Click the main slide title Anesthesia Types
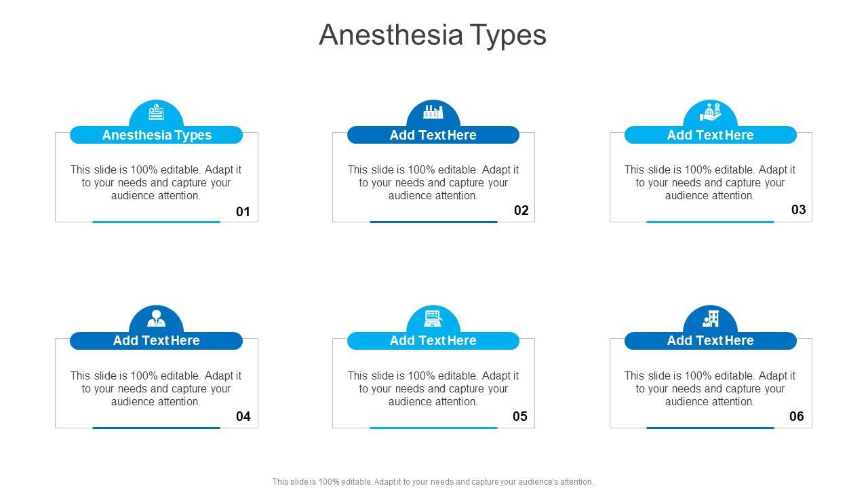This screenshot has height=488, width=868. [x=433, y=35]
